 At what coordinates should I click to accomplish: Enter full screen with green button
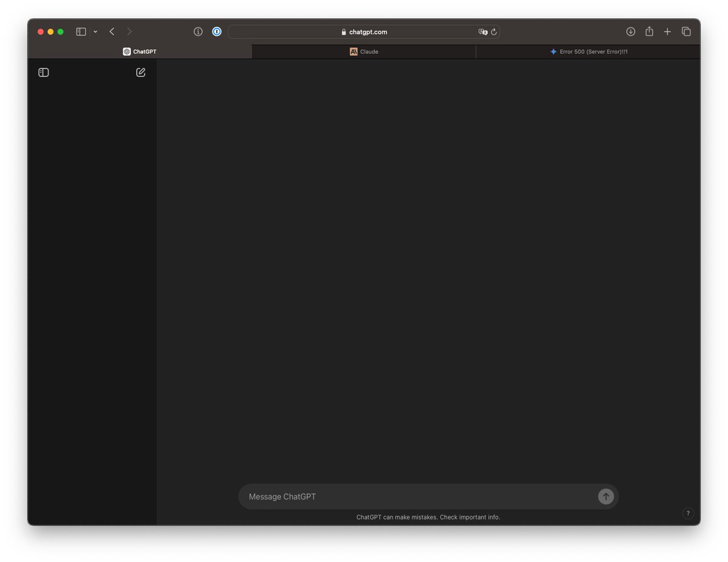[60, 32]
